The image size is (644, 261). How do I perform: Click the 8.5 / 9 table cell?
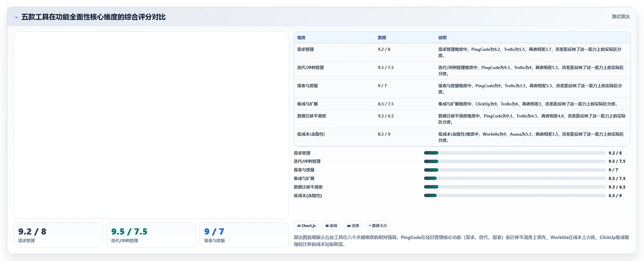coord(384,134)
